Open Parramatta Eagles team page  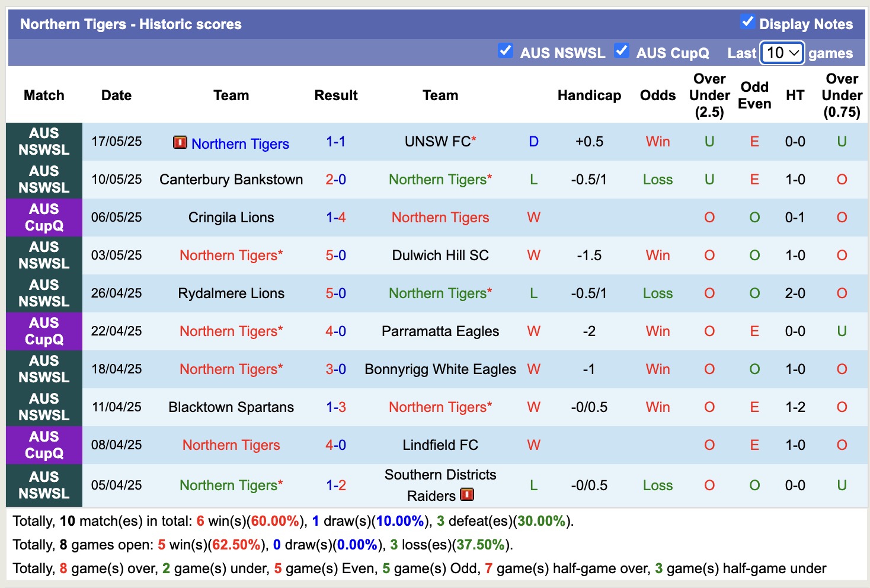point(440,331)
